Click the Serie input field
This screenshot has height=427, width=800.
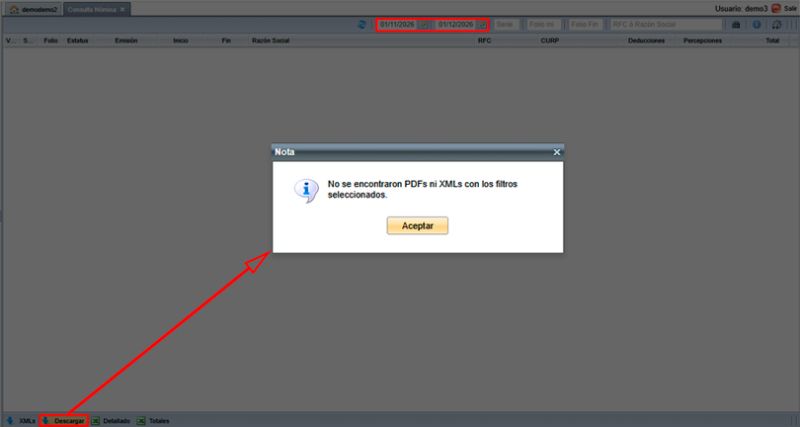click(x=506, y=24)
